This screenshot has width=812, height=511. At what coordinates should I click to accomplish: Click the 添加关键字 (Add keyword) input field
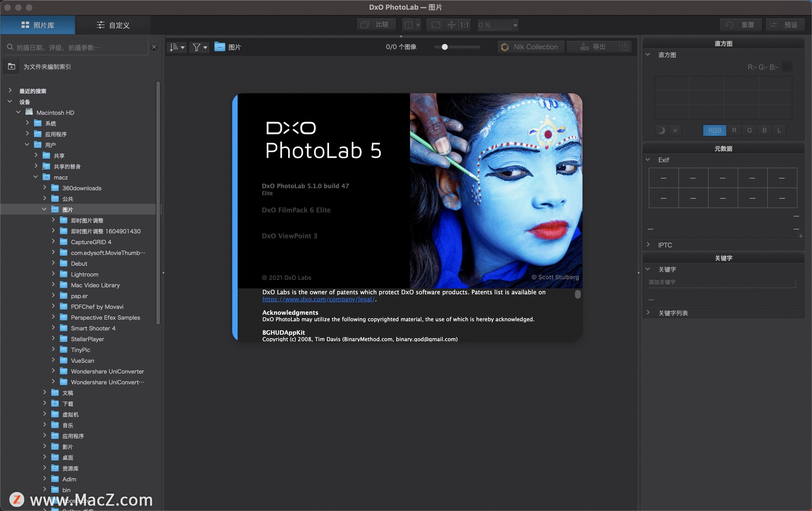coord(721,282)
